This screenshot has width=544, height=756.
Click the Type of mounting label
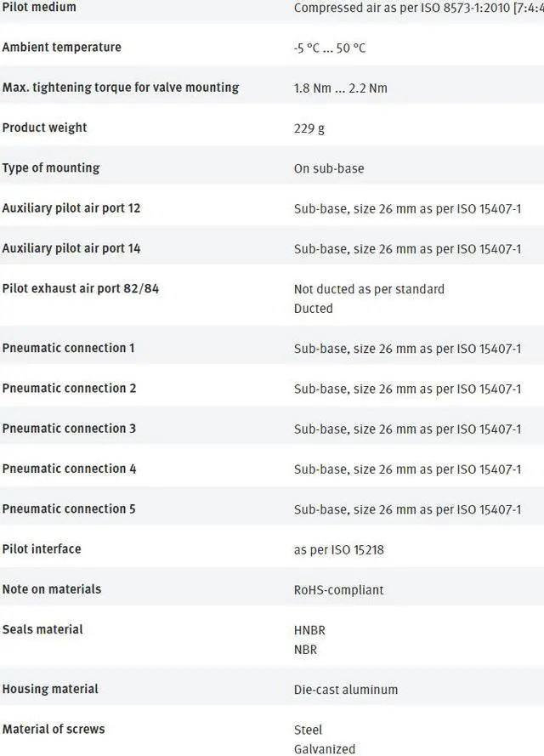pos(51,168)
